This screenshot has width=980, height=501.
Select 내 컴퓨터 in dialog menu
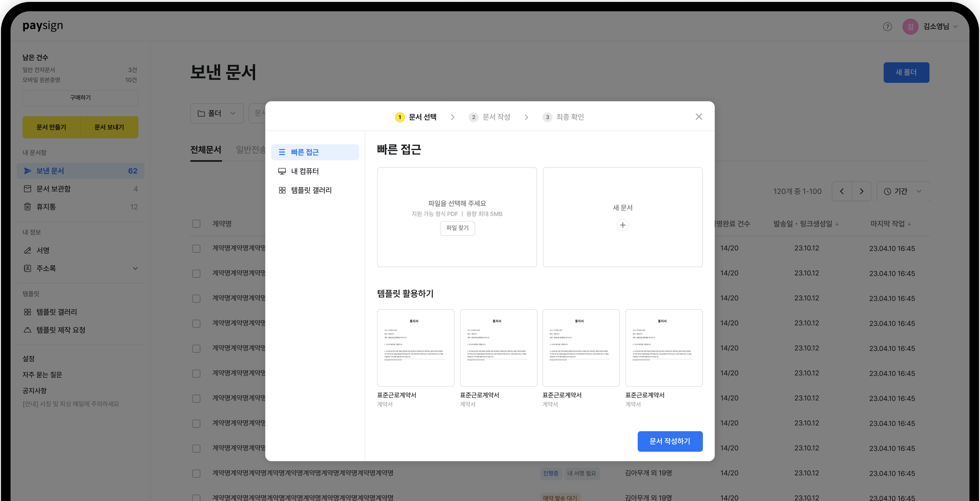(305, 171)
